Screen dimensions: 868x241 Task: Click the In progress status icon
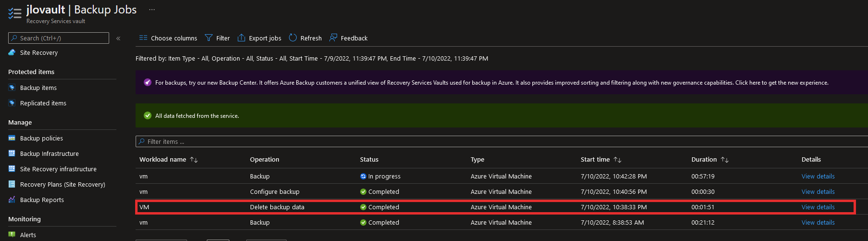(363, 177)
